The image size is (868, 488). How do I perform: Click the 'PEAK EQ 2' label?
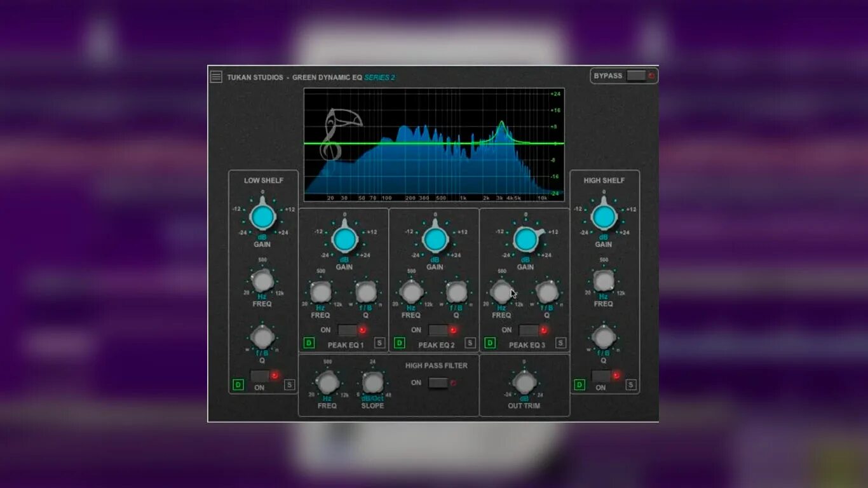point(437,345)
